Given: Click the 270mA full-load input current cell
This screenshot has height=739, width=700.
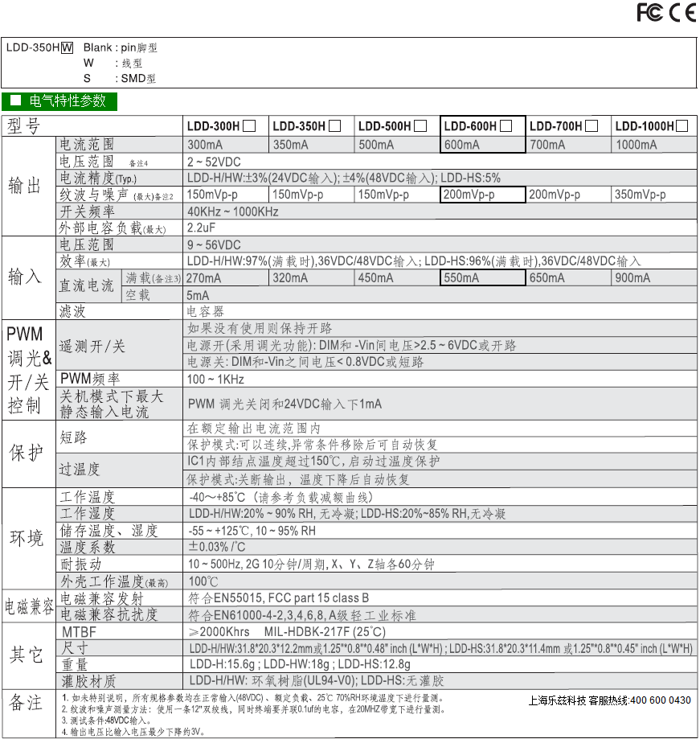Looking at the screenshot, I should (x=226, y=277).
